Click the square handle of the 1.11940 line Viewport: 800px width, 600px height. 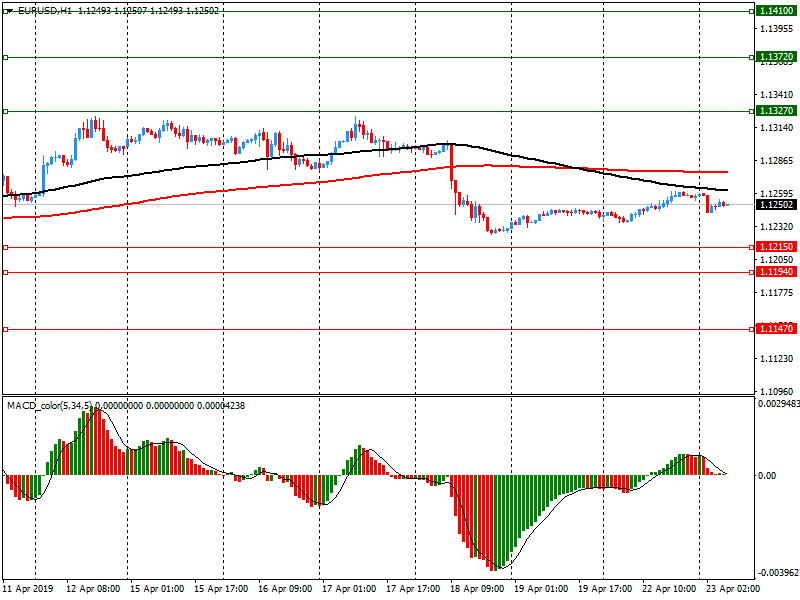pos(5,272)
